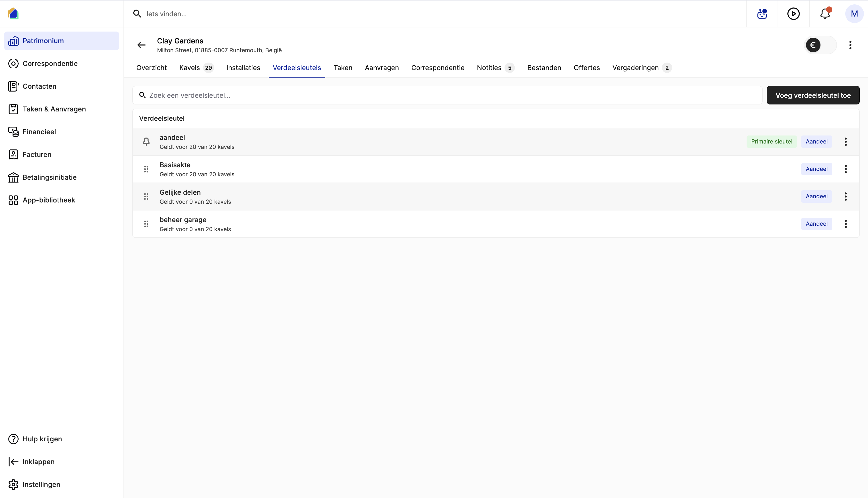Click Aandeel badge on beheer garage row
Screen dimensions: 868x498
[x=816, y=224]
